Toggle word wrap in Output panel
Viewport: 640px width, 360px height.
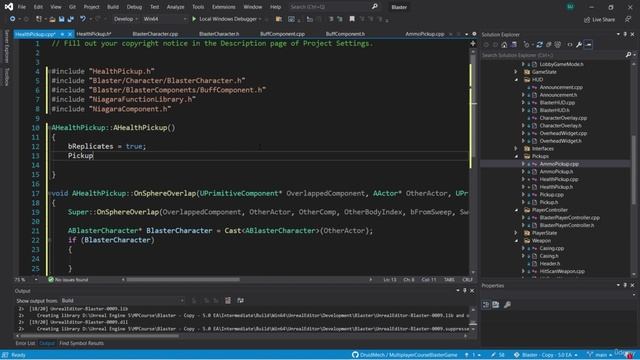pos(240,300)
